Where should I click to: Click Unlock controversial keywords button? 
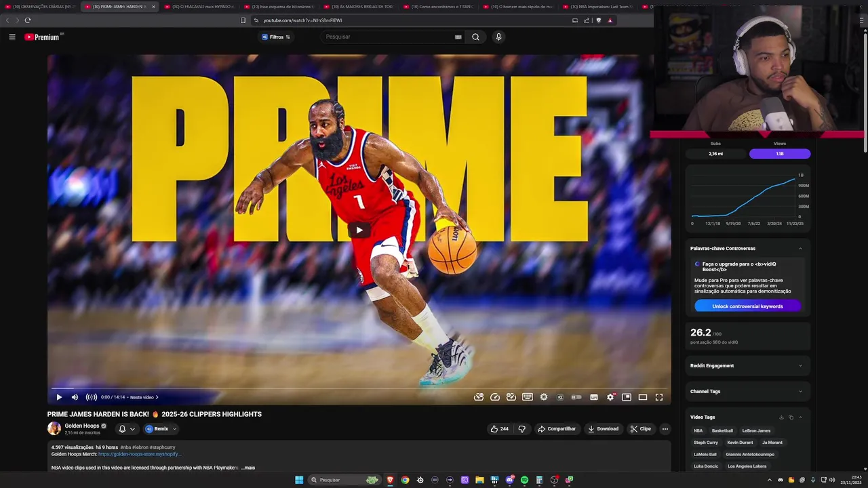click(x=747, y=306)
